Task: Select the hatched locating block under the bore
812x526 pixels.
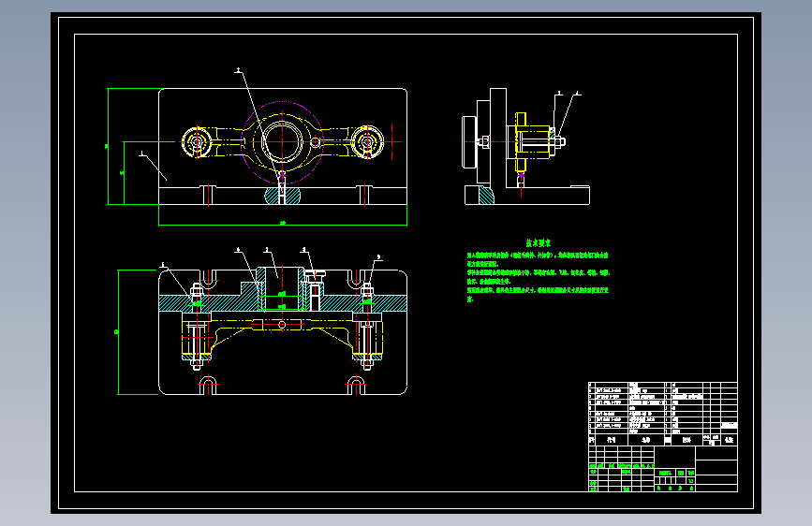Action: [x=282, y=196]
